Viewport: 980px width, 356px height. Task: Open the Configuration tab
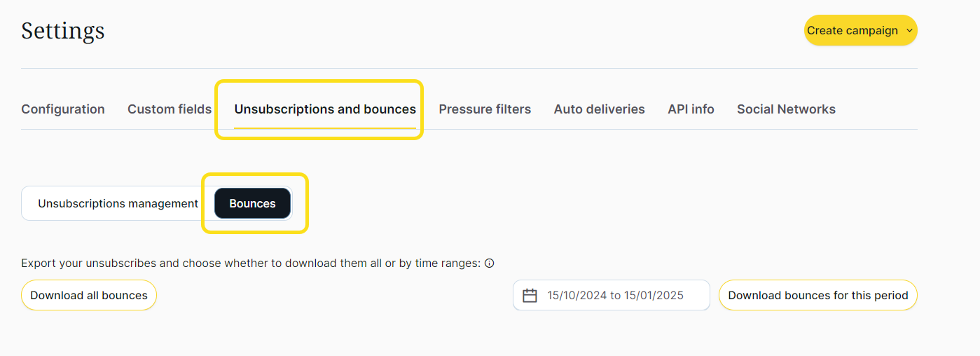tap(63, 109)
